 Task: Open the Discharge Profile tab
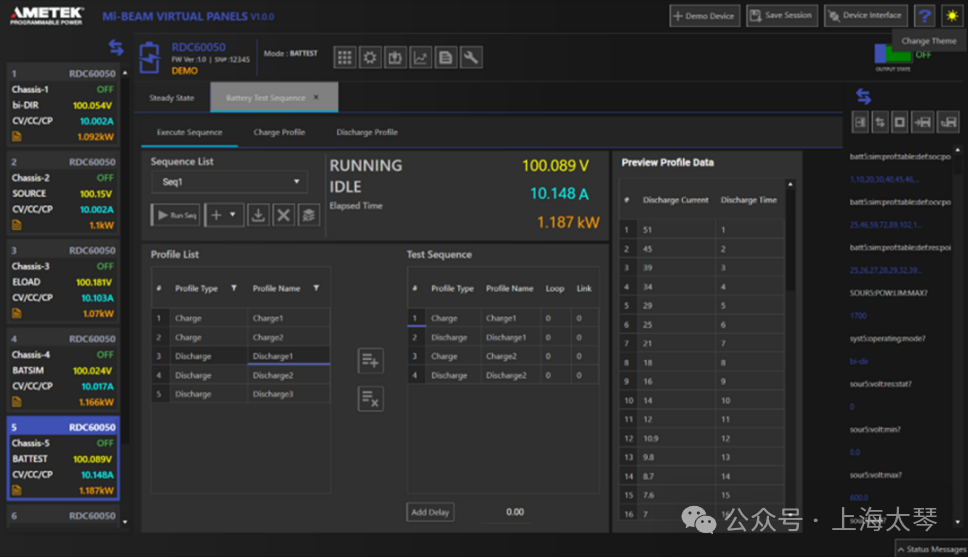[367, 132]
